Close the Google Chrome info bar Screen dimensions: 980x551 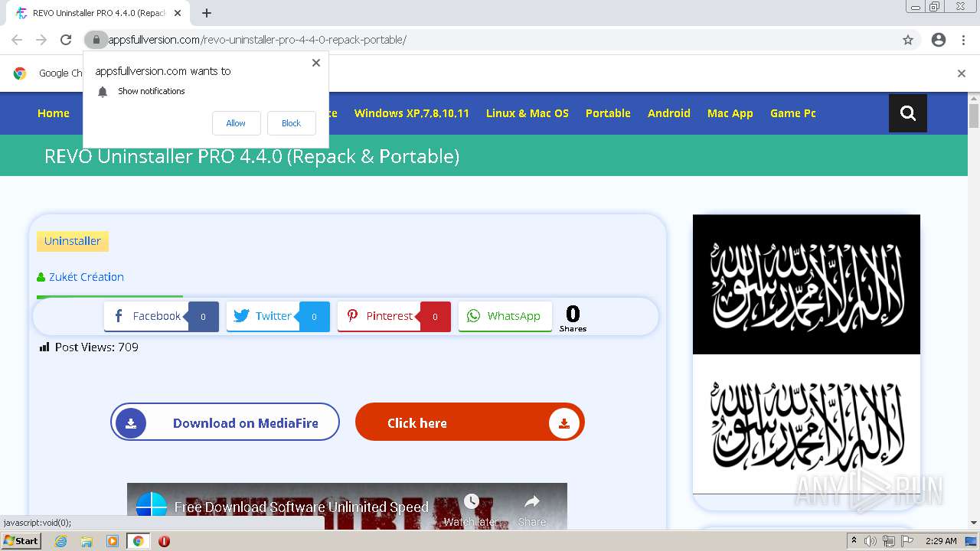tap(962, 73)
